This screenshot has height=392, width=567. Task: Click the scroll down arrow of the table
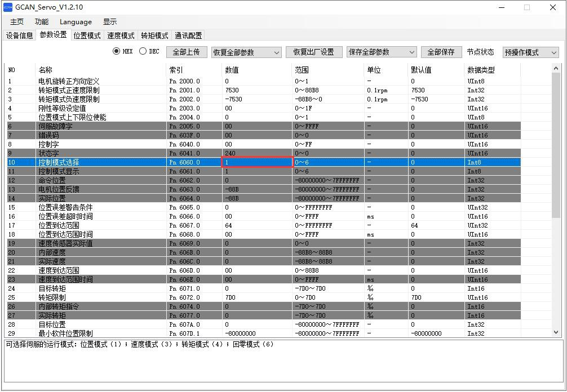556,333
